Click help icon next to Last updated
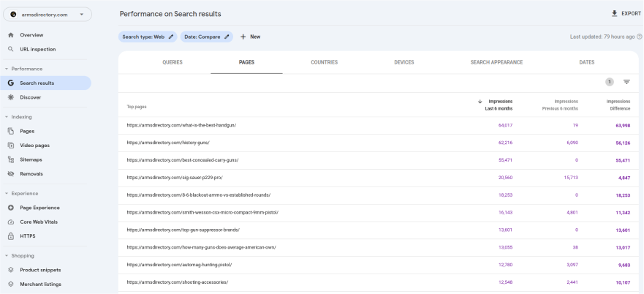The height and width of the screenshot is (294, 644). (639, 37)
